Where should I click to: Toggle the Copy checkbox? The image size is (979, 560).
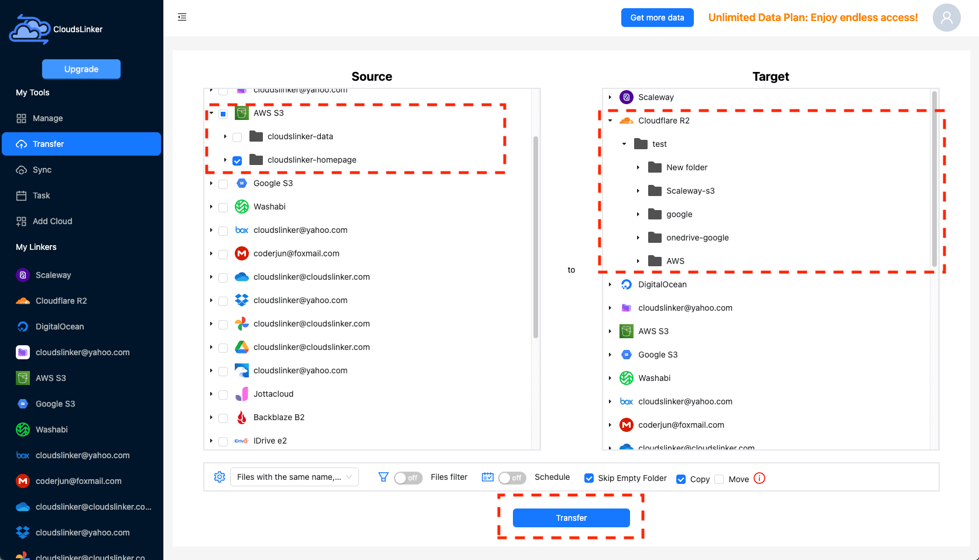(681, 479)
